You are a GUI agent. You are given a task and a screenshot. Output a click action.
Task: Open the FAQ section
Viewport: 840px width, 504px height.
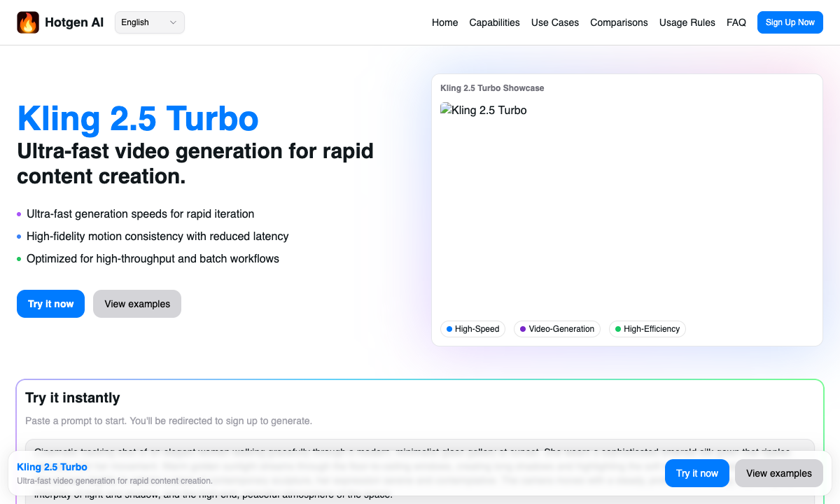(x=736, y=22)
